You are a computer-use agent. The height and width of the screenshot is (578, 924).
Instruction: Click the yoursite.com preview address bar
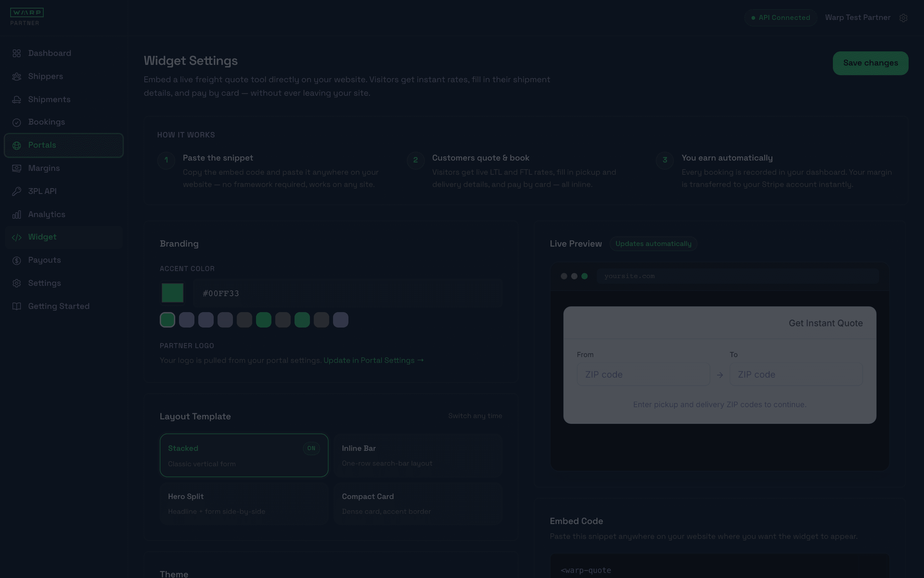click(x=738, y=276)
